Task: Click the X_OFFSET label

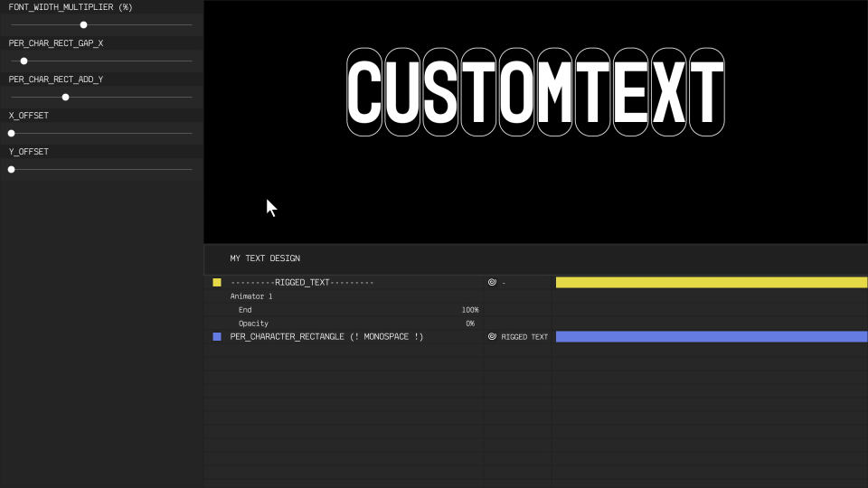Action: click(29, 116)
